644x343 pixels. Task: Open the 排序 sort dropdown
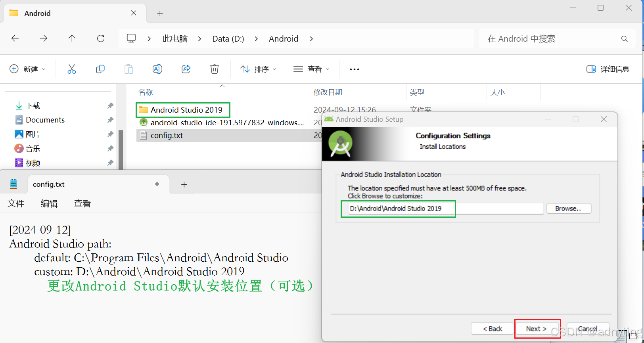(258, 69)
